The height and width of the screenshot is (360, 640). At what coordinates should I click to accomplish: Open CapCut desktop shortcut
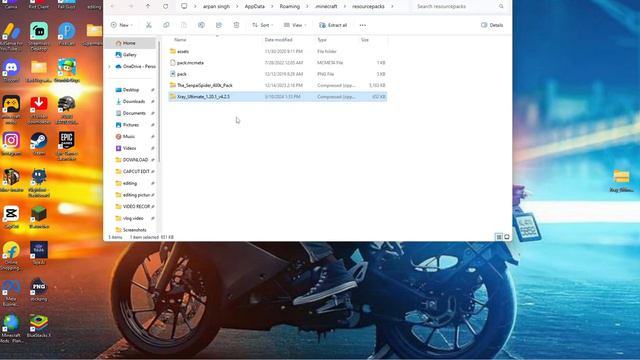click(x=11, y=217)
